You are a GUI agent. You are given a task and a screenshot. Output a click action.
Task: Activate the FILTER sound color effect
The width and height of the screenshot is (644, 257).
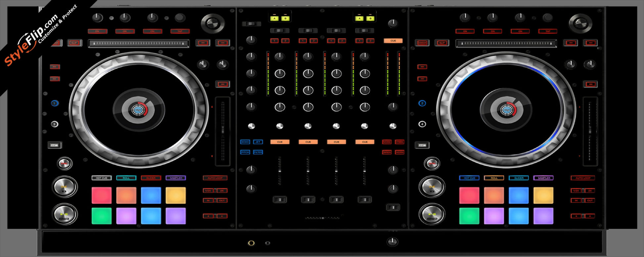point(258,152)
